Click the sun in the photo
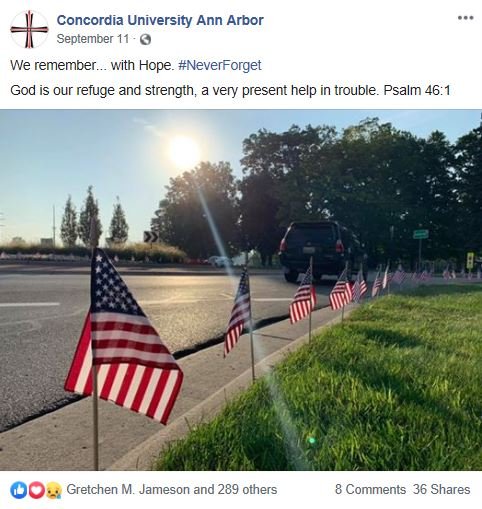Viewport: 482px width, 509px height. 184,151
